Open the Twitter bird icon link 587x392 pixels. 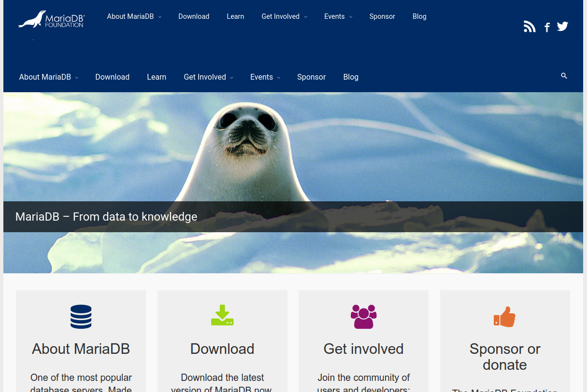(562, 27)
